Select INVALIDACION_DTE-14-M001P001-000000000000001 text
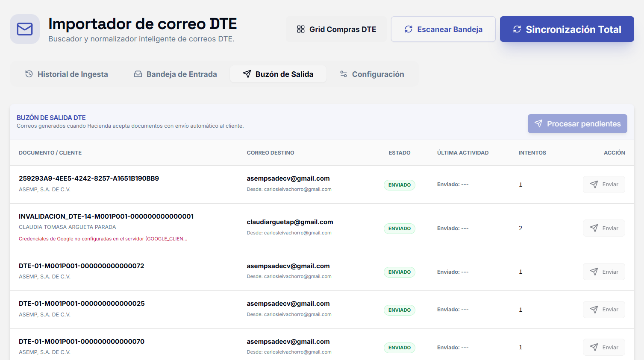The width and height of the screenshot is (644, 360). (x=106, y=217)
